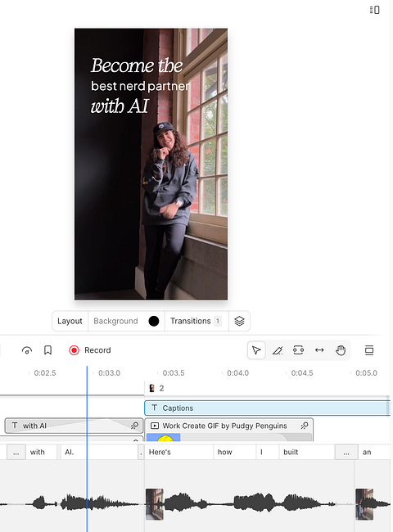Click the black background color swatch

(x=154, y=321)
